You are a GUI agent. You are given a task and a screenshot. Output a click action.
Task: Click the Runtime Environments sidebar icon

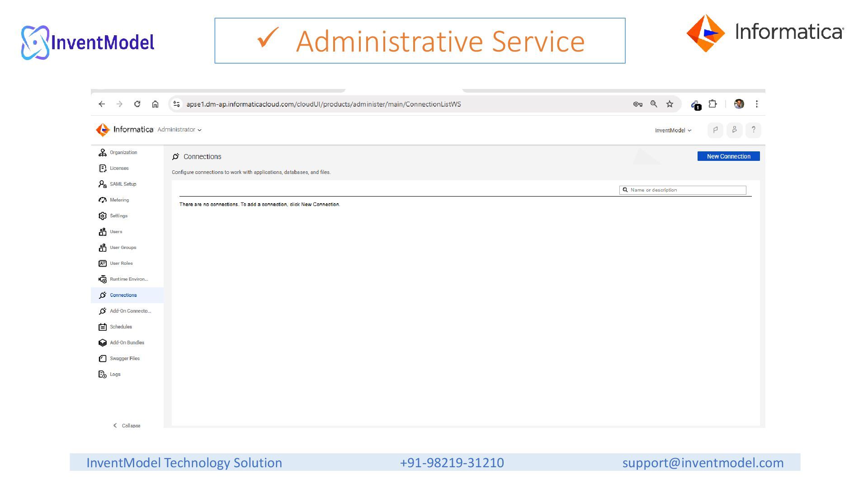click(103, 279)
